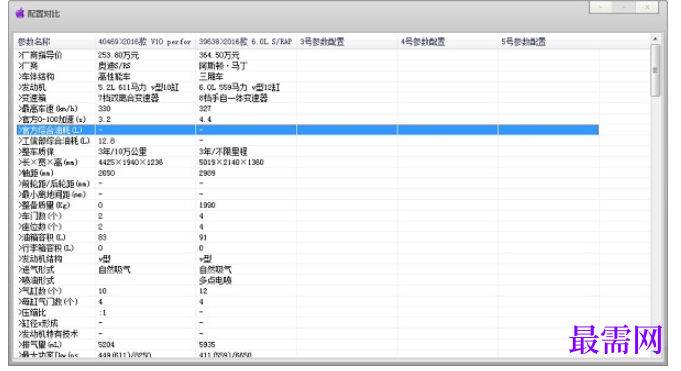Click the 364.50万元 price cell
Viewport: 681px width, 371px height.
point(219,55)
